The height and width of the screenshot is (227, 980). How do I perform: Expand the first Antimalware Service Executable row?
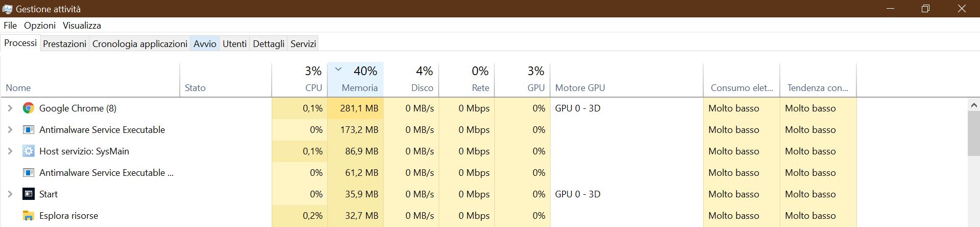coord(10,129)
